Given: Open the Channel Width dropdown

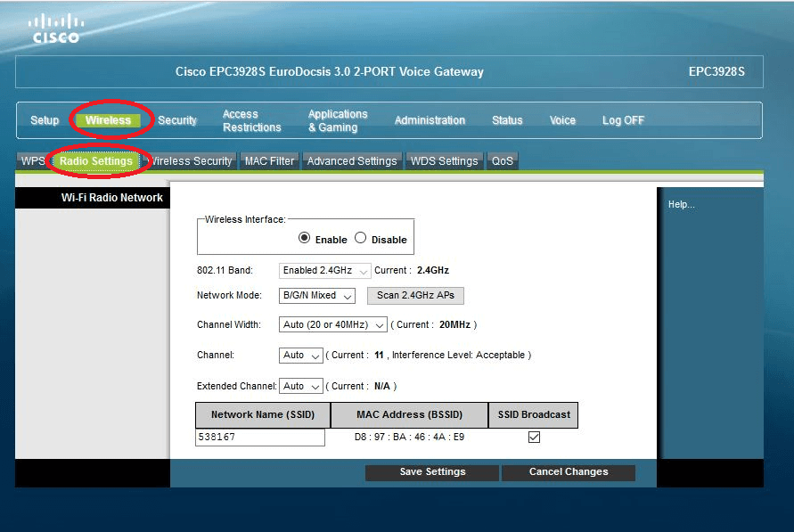Looking at the screenshot, I should pyautogui.click(x=332, y=325).
